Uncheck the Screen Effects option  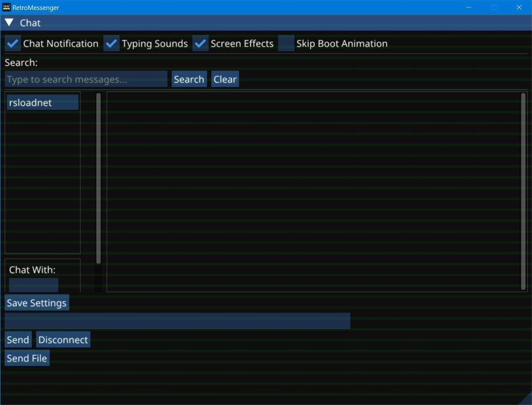pyautogui.click(x=201, y=43)
